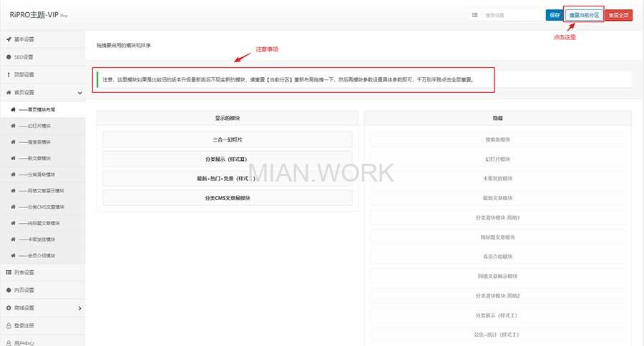This screenshot has width=644, height=346.
Task: Click the circle icon next to SEO设置
Action: 9,56
